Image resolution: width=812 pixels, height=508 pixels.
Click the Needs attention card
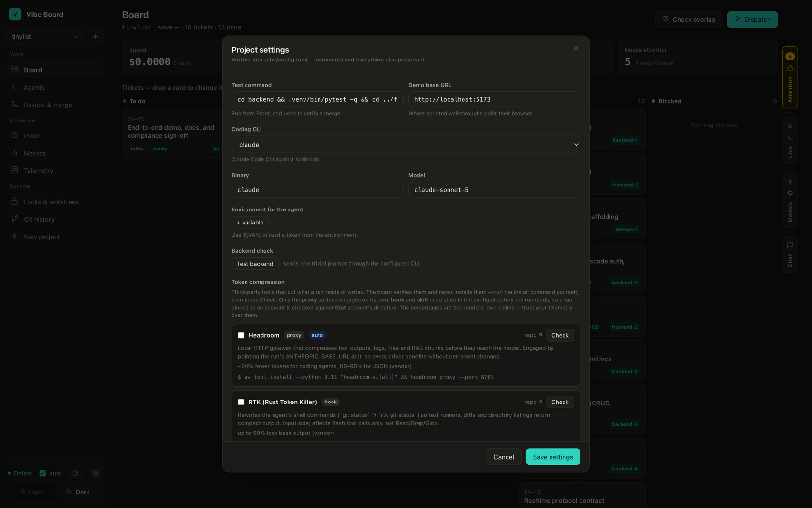(697, 57)
